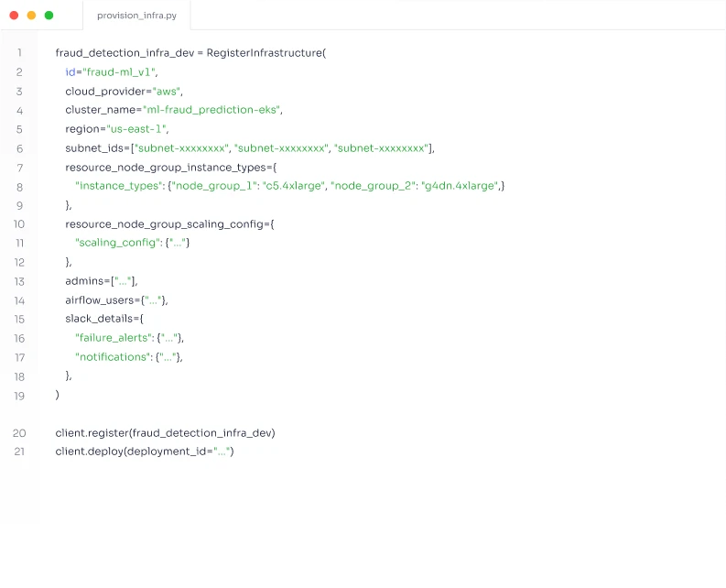The width and height of the screenshot is (726, 588).
Task: Select the provision_infra.py tab
Action: click(136, 16)
